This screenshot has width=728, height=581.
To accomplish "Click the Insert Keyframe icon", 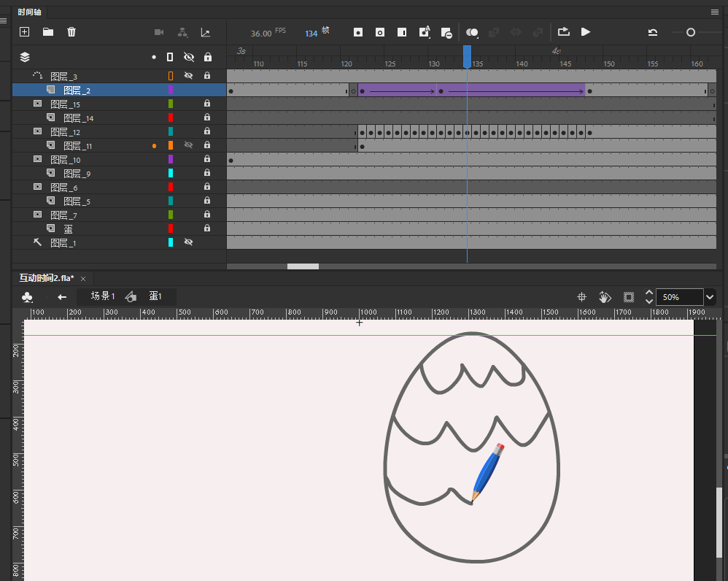I will point(358,32).
